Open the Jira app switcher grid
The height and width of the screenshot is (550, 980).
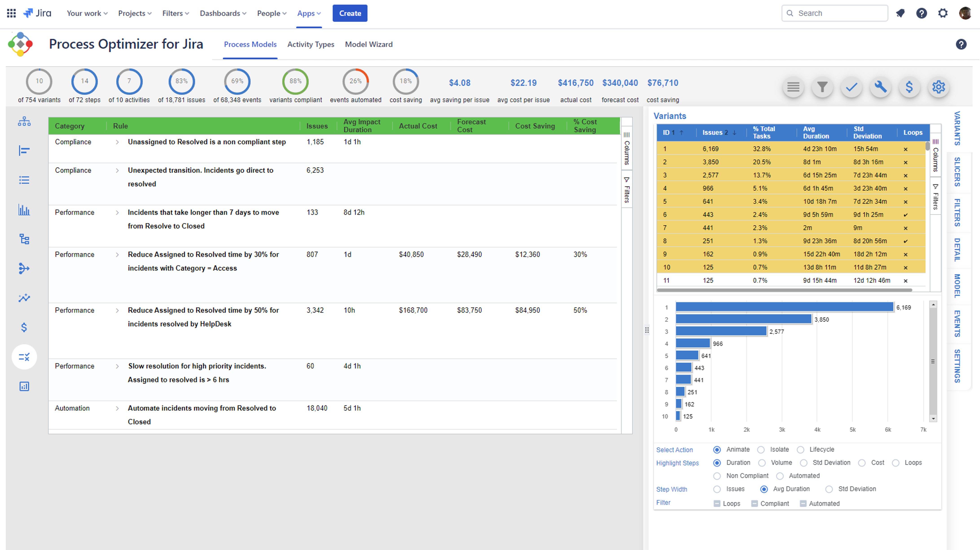[x=11, y=13]
